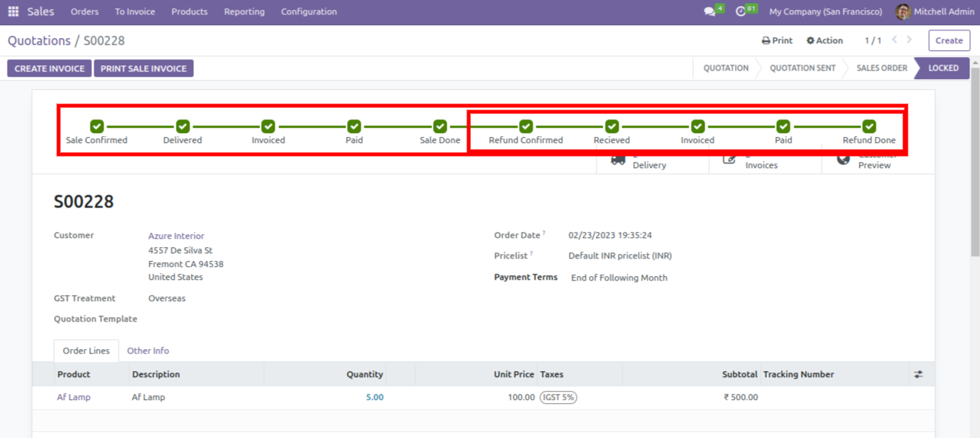
Task: Open the activities clock icon
Action: (x=741, y=11)
